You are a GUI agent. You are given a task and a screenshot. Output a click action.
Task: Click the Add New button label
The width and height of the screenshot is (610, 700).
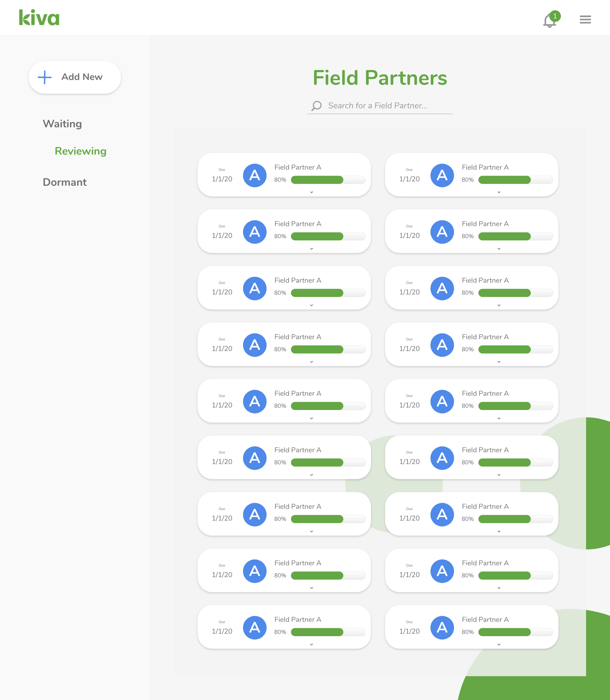tap(82, 77)
